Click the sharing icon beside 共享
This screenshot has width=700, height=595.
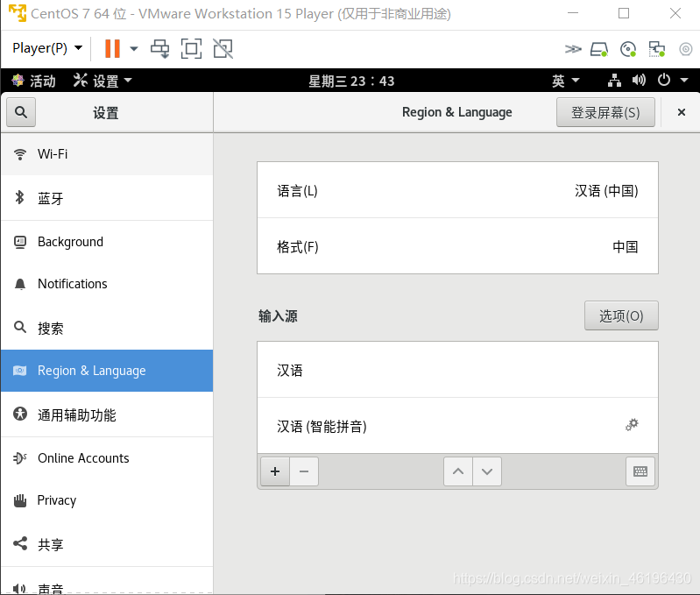[x=19, y=543]
